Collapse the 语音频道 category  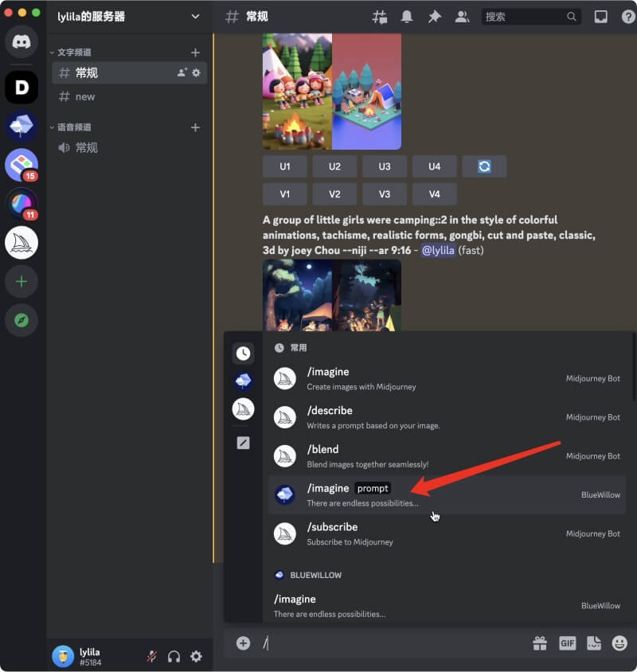pyautogui.click(x=74, y=127)
